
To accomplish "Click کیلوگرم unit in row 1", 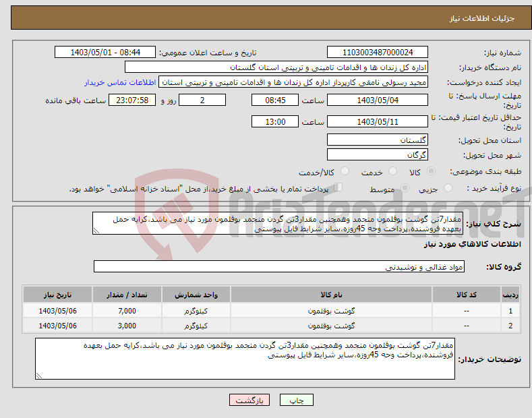I will pyautogui.click(x=196, y=311).
